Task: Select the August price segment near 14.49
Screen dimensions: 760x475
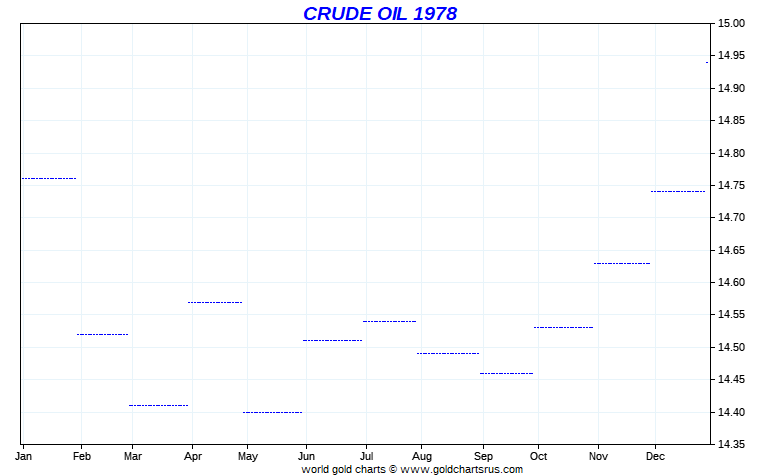Action: pos(447,353)
